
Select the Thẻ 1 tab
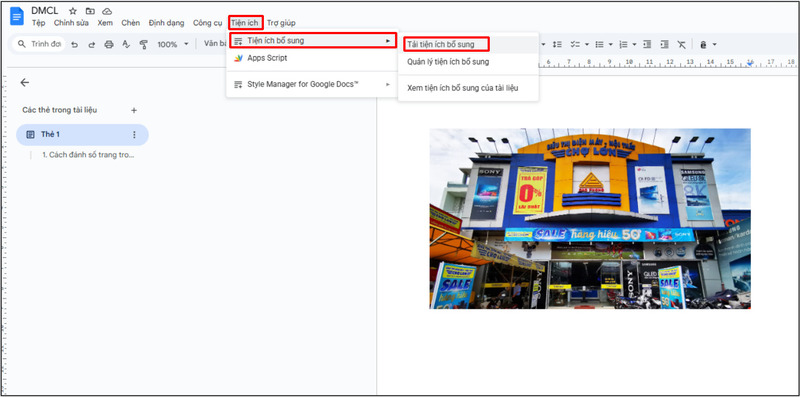(x=82, y=135)
